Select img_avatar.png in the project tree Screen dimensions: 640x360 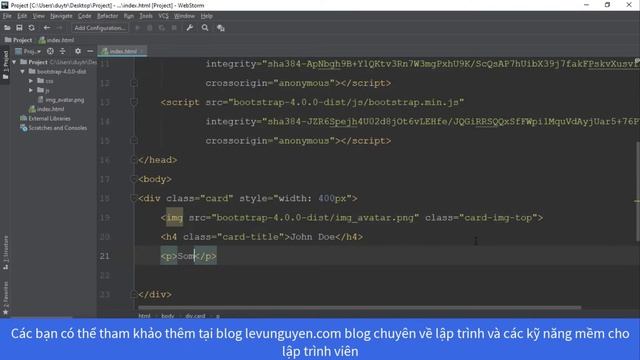click(61, 100)
